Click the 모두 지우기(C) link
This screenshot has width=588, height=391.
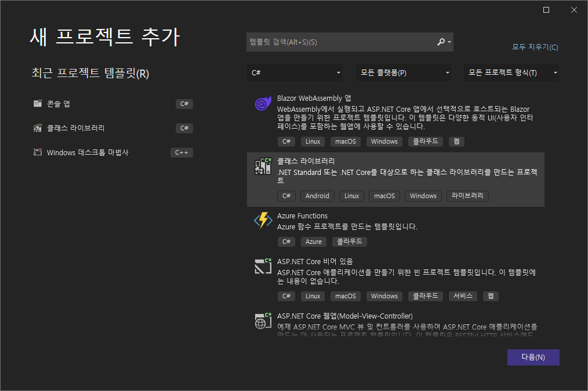pyautogui.click(x=535, y=47)
